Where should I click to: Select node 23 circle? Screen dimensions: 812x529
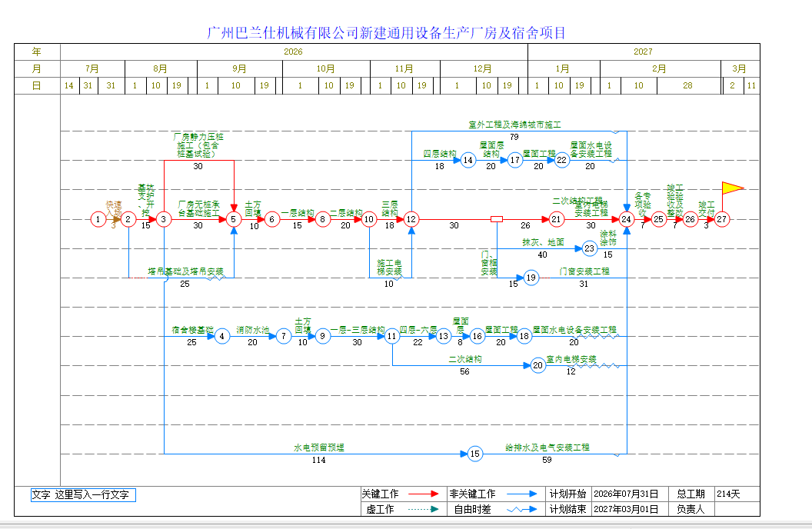coord(590,249)
